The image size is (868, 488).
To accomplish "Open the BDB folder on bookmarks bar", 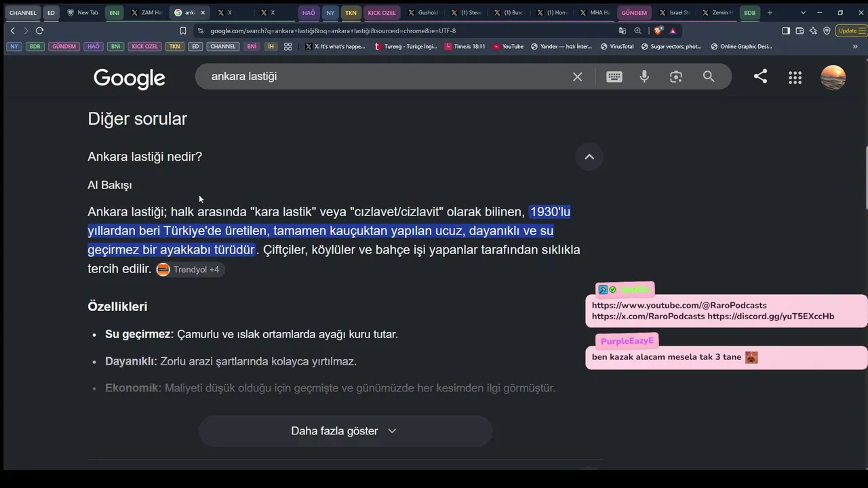I will (35, 46).
